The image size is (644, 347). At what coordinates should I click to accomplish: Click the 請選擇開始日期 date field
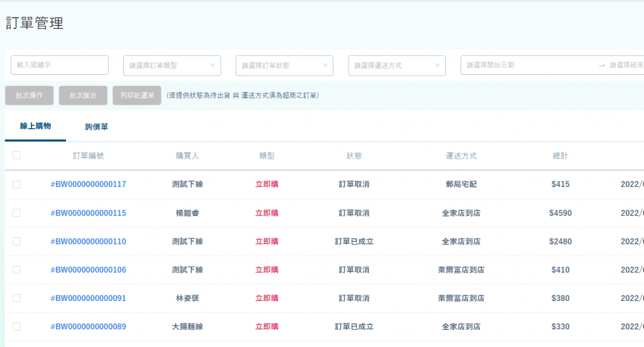click(x=490, y=65)
